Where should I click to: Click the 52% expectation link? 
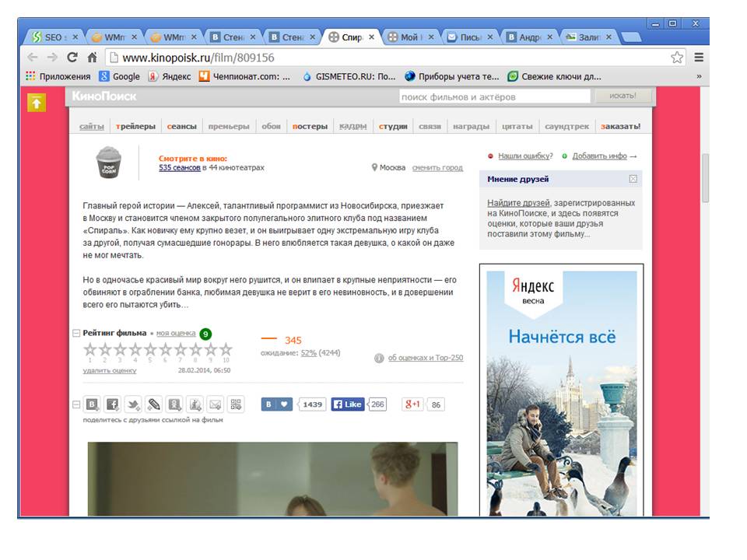click(x=309, y=353)
